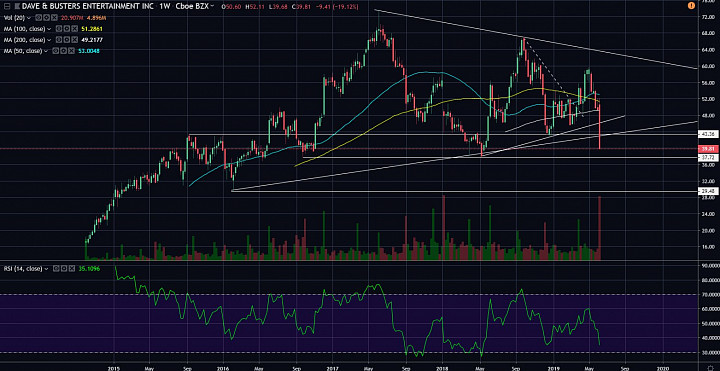This screenshot has width=720, height=371.
Task: Expand the Vol (20) indicator dropdown
Action: point(29,18)
